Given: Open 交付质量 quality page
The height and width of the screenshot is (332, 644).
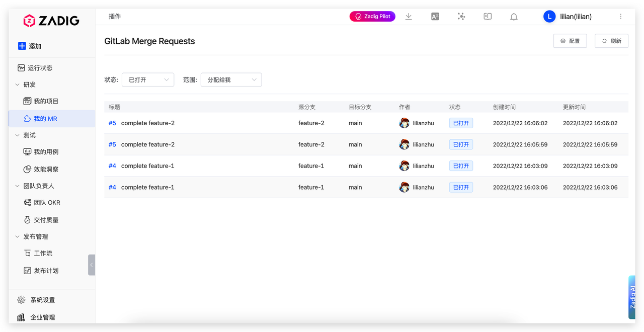Looking at the screenshot, I should click(47, 219).
